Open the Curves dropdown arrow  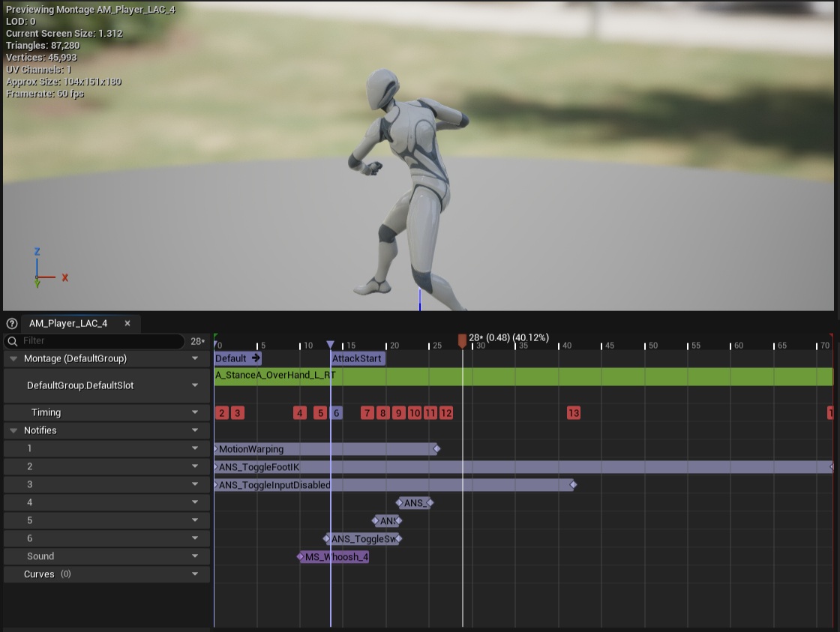(x=195, y=574)
